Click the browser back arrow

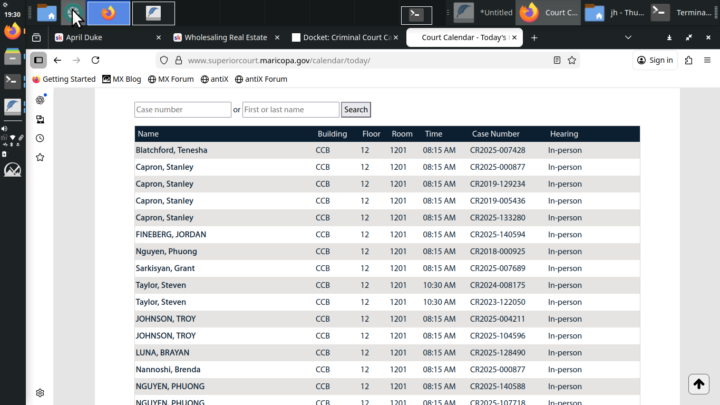[x=58, y=60]
